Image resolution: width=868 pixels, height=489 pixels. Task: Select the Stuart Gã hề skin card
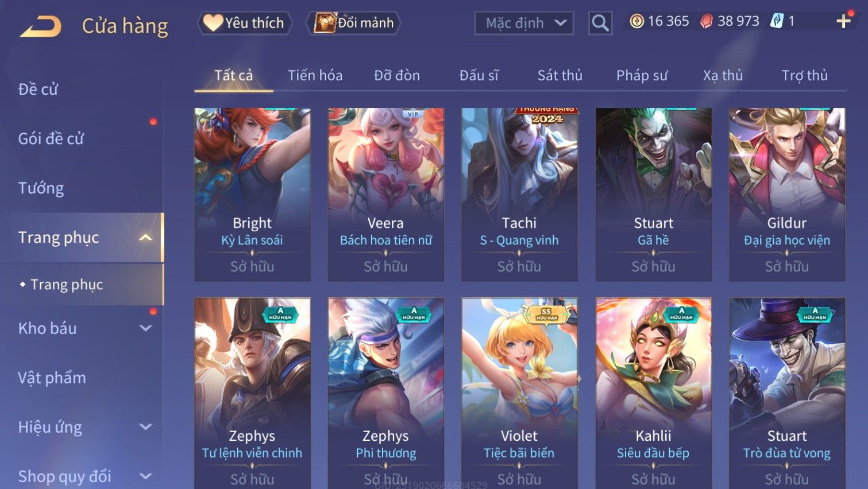point(653,195)
